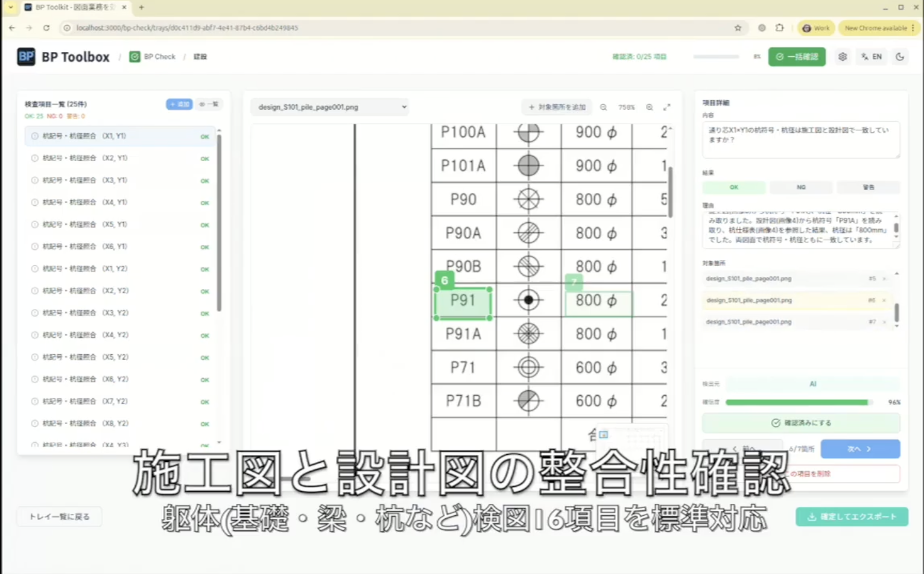Set the result to OK
924x578 pixels.
(733, 187)
